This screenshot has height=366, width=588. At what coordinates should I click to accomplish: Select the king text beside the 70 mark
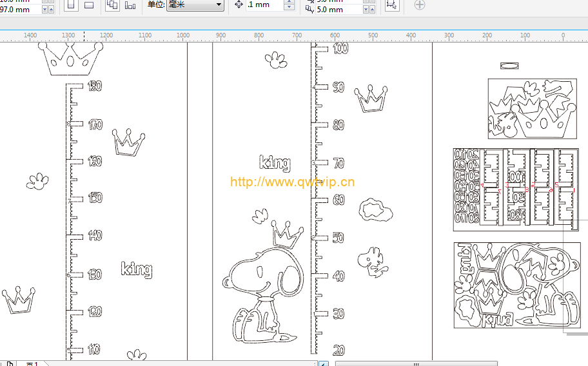tap(275, 162)
